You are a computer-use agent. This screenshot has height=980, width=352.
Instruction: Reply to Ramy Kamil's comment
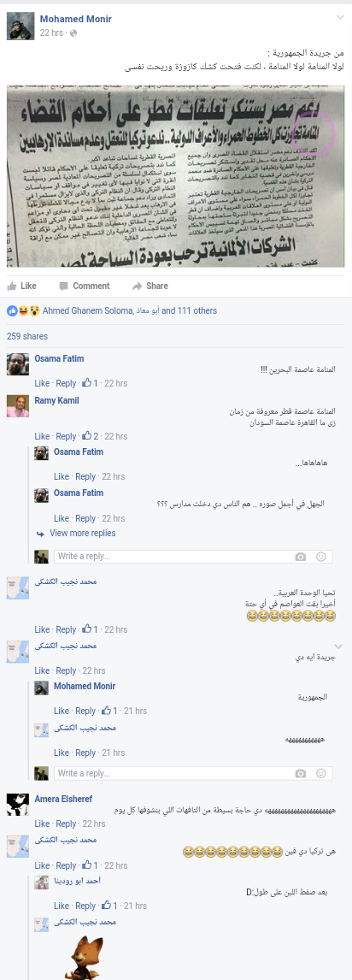click(x=66, y=436)
